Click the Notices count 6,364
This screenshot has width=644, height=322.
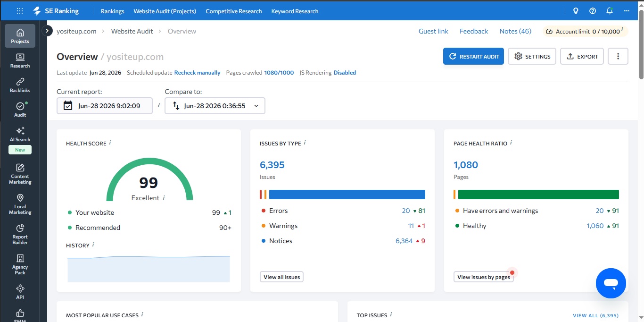(x=404, y=241)
